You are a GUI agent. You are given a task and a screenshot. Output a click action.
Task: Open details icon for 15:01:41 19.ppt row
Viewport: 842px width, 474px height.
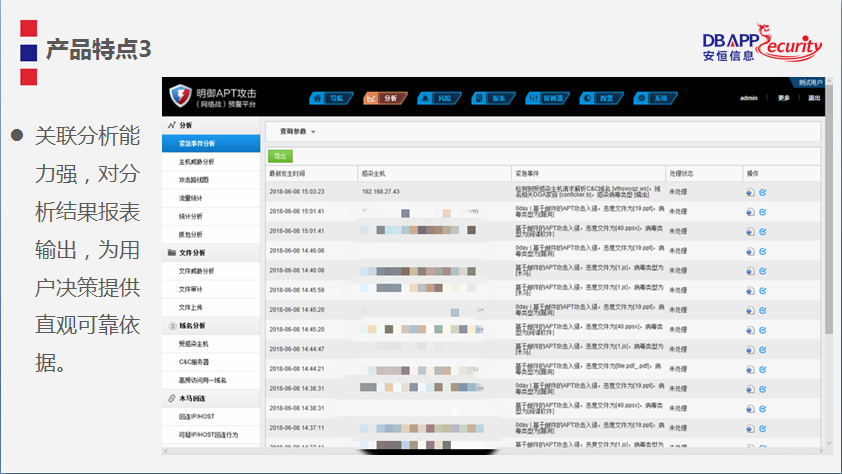click(x=750, y=212)
